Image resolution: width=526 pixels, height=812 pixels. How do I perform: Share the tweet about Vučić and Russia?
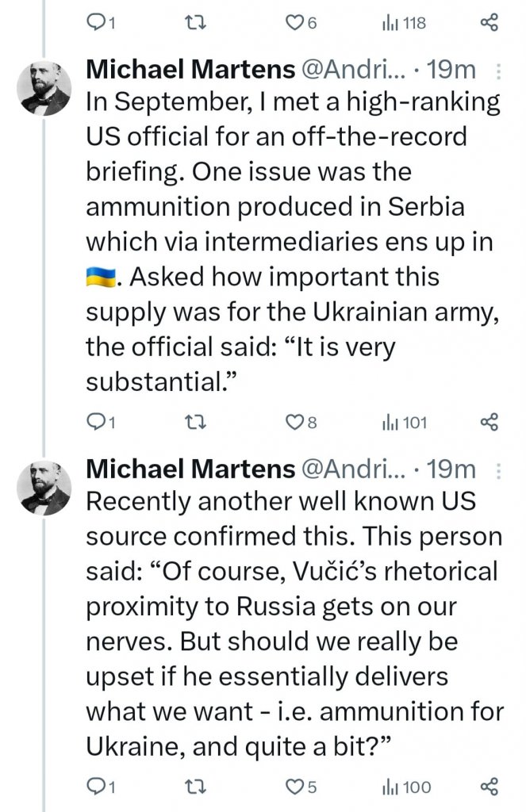490,787
